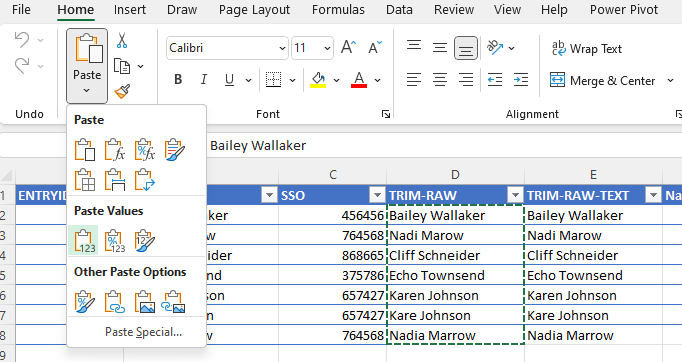
Task: Click the formula bar showing Bailey Wallaker
Action: (x=444, y=145)
